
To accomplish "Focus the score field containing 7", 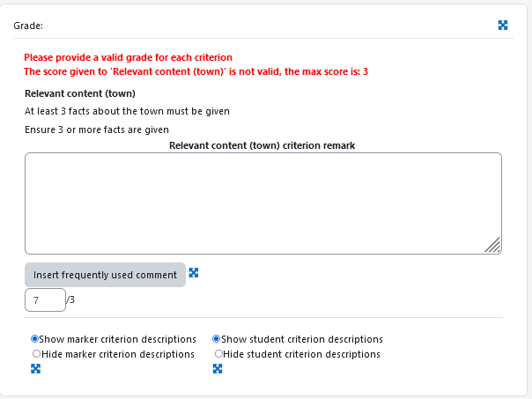I will pyautogui.click(x=45, y=300).
